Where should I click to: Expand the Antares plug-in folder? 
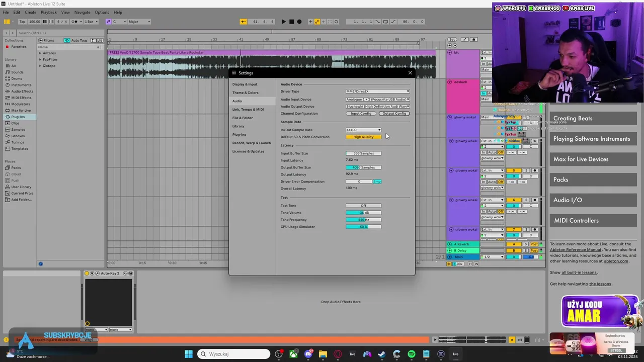(x=40, y=53)
